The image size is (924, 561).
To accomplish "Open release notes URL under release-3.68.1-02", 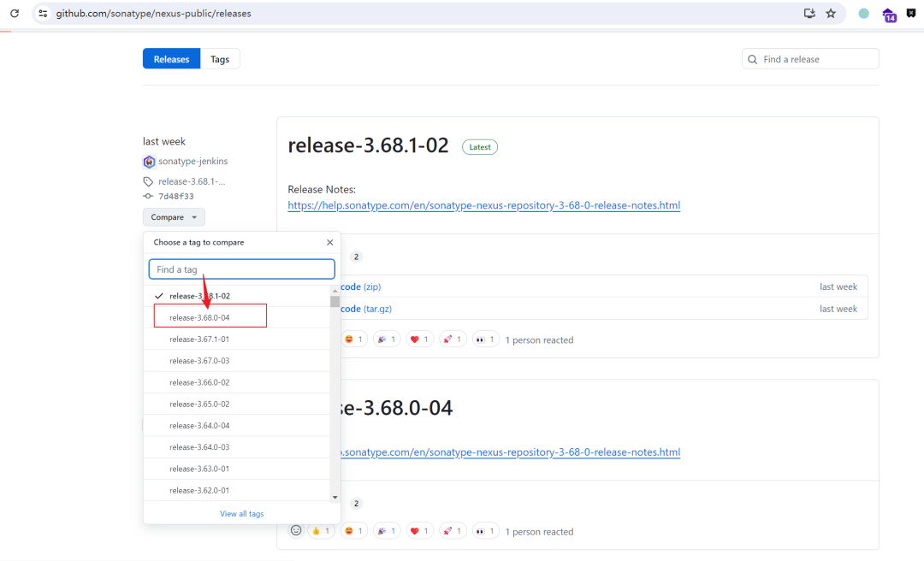I will coord(483,205).
